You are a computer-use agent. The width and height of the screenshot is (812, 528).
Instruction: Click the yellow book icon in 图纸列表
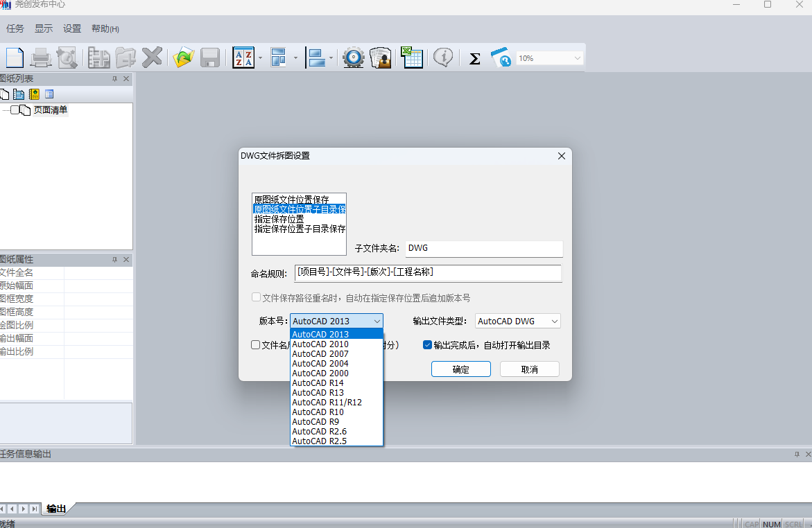(34, 94)
